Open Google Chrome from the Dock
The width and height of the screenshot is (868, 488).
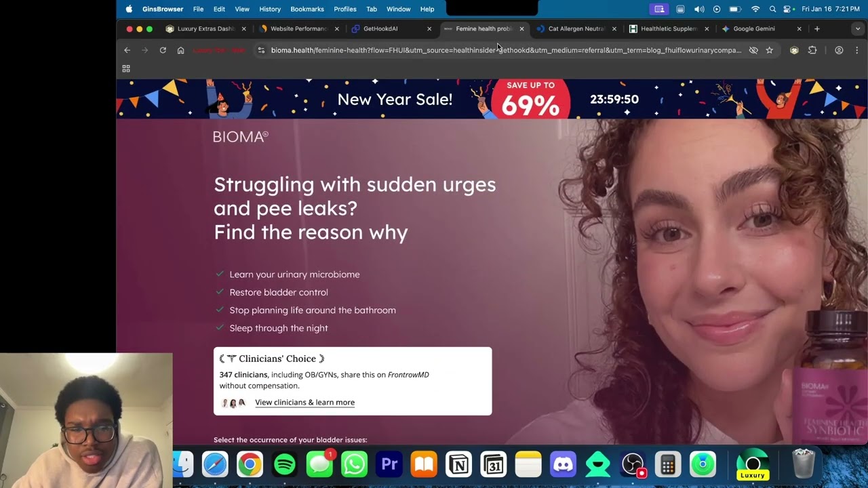pyautogui.click(x=250, y=465)
